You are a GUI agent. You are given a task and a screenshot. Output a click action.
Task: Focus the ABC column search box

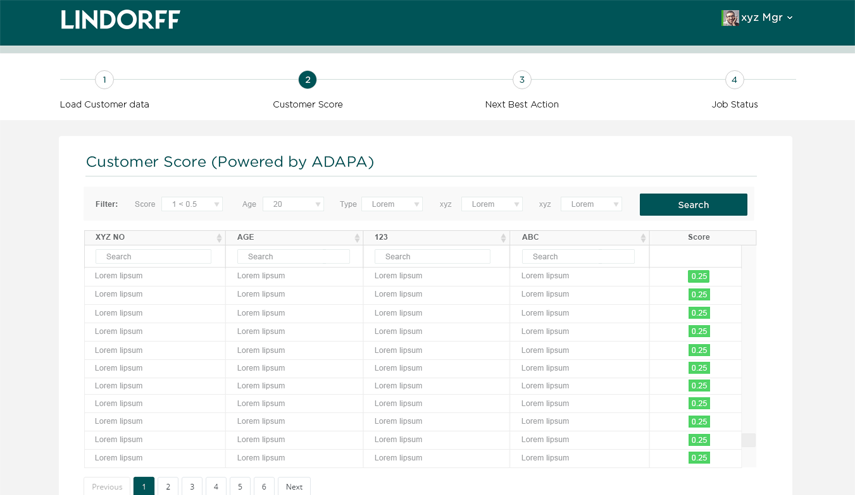coord(578,257)
